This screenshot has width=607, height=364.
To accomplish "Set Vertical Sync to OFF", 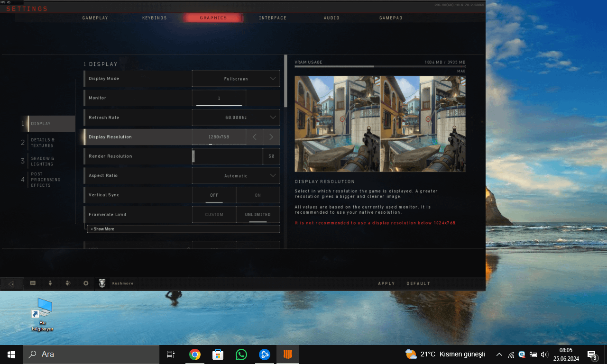I will click(x=214, y=195).
